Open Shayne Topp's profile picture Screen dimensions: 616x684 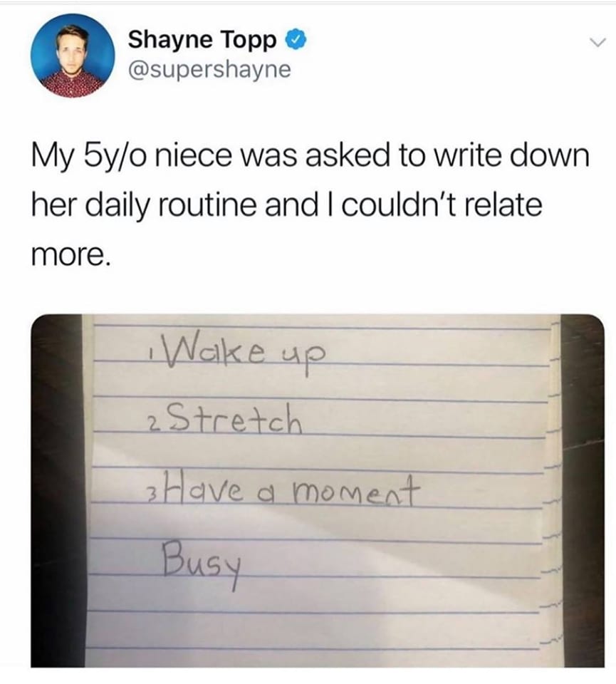[x=73, y=55]
